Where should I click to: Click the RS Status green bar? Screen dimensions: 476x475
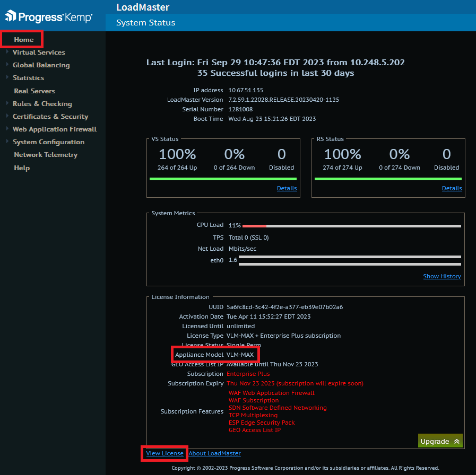pos(388,179)
